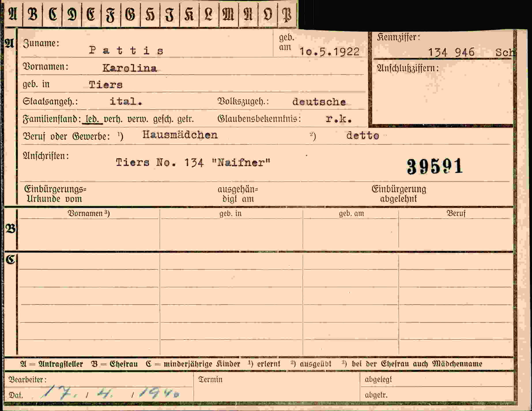Click the 'Anschriften:' label

click(46, 156)
